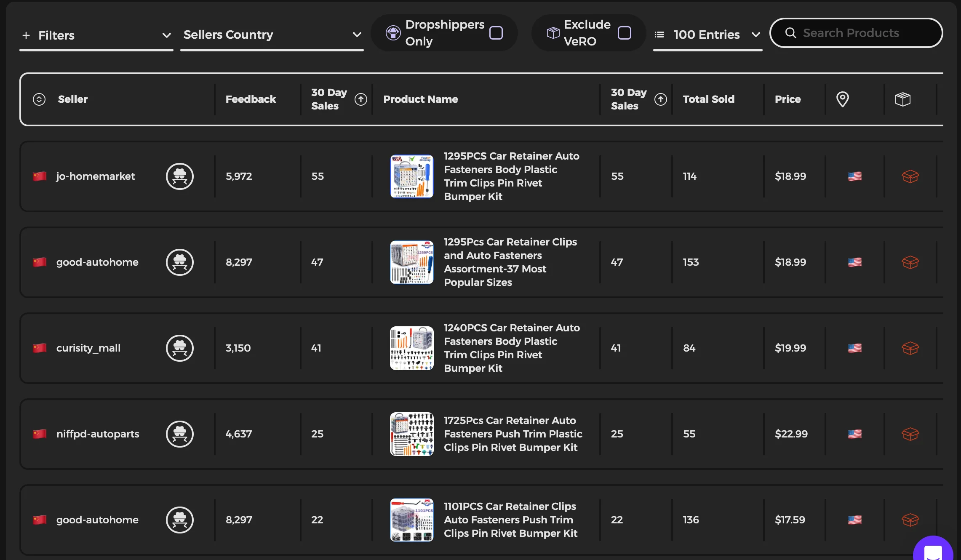Image resolution: width=961 pixels, height=560 pixels.
Task: Click US flag in jo-homemarket row
Action: [855, 176]
